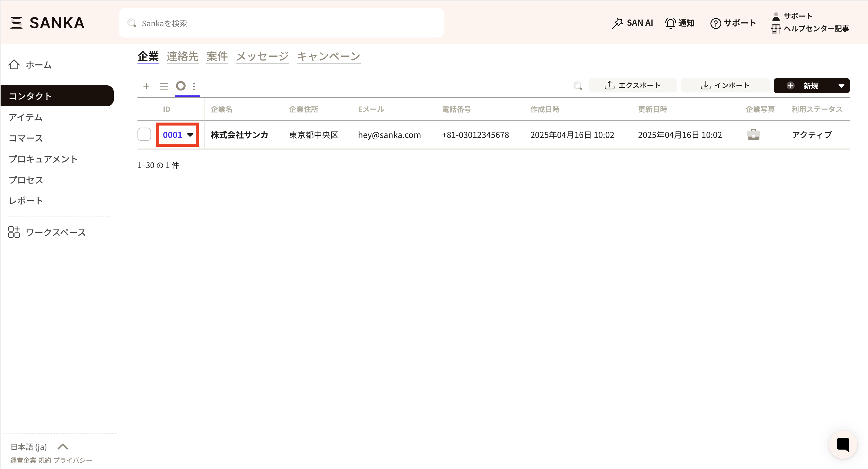This screenshot has width=868, height=469.
Task: Click the Sankaを検索 search field
Action: pyautogui.click(x=281, y=23)
